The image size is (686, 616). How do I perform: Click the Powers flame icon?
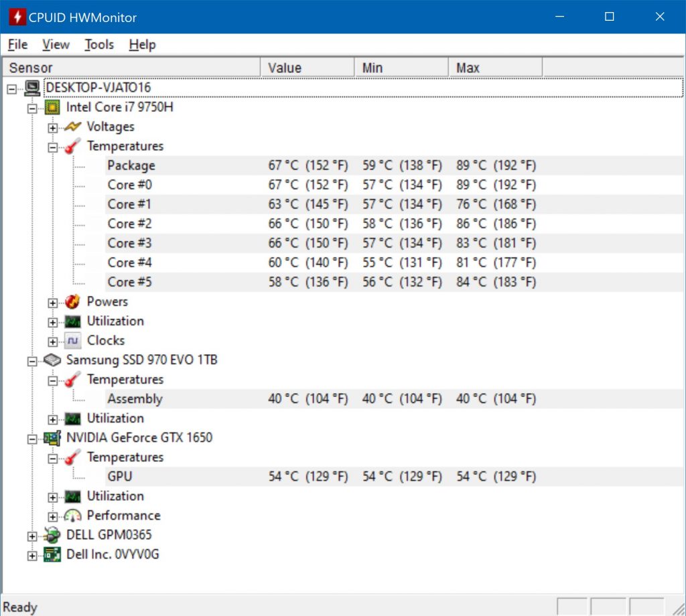coord(72,302)
